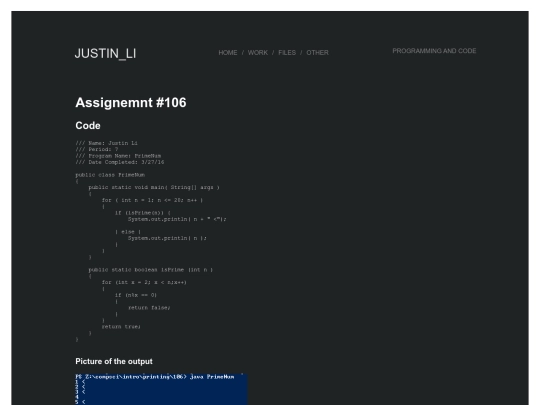540x405 pixels.
Task: Open the WORK navigation link
Action: (258, 53)
